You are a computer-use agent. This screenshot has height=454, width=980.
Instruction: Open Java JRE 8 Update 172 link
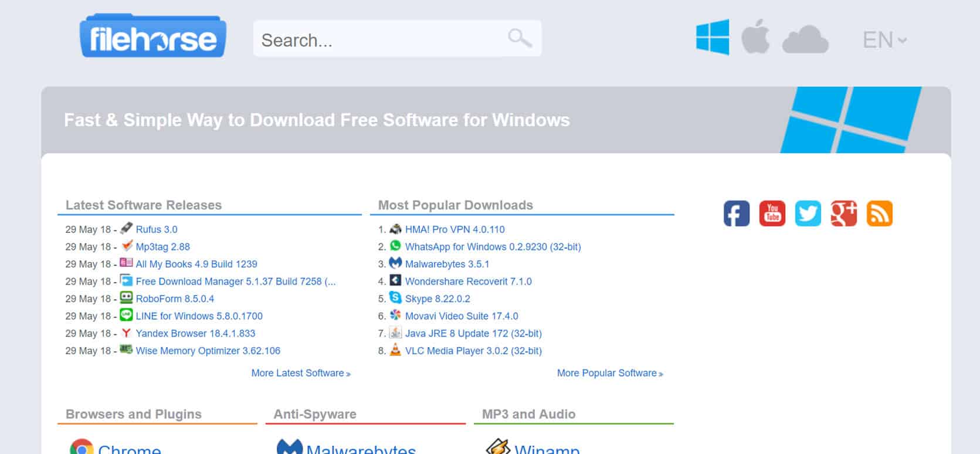(x=473, y=333)
